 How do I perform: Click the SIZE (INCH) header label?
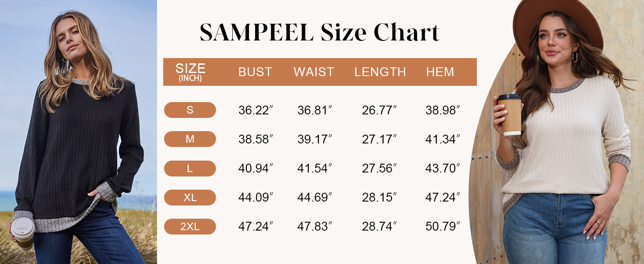tap(190, 72)
